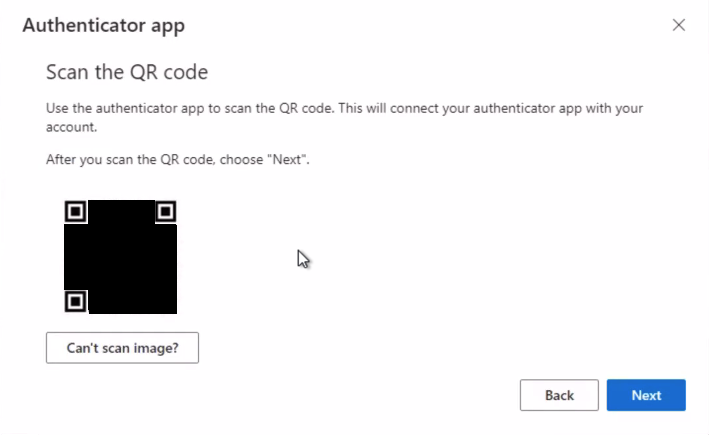
Task: Open the "Can't scan image?" option
Action: 122,348
